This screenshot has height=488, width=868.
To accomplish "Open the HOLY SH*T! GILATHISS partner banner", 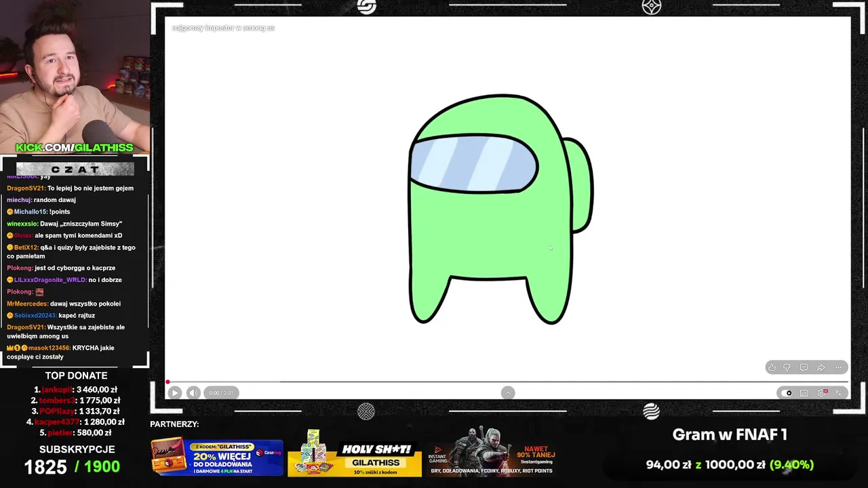I will tap(355, 453).
